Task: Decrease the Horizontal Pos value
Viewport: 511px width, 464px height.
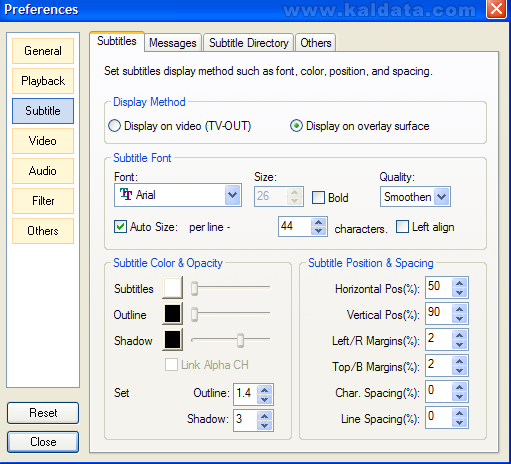Action: 460,292
